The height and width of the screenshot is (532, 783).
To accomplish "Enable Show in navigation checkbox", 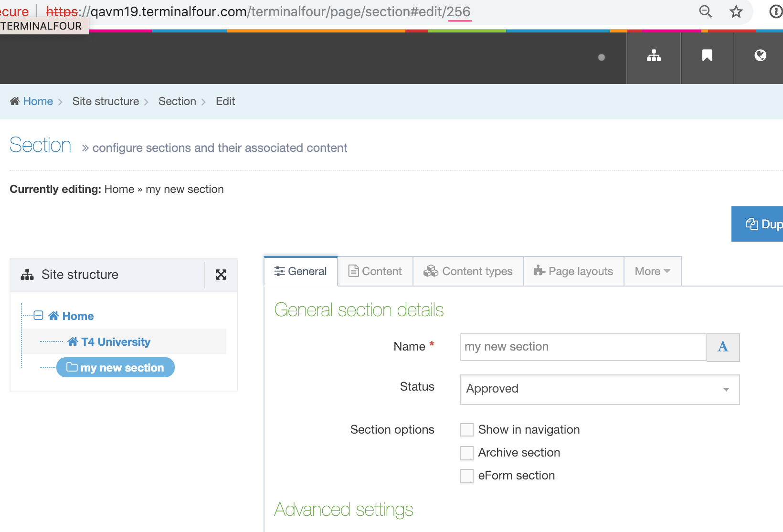I will tap(467, 430).
